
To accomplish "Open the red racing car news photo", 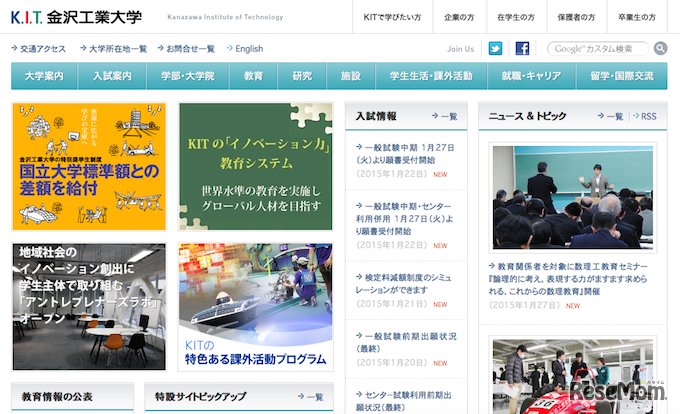I will [572, 375].
